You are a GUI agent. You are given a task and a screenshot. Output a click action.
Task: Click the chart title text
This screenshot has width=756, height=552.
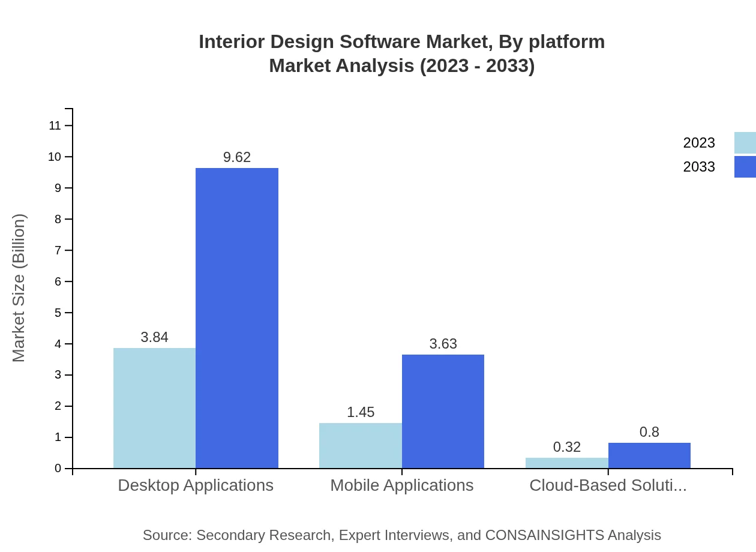(x=401, y=53)
